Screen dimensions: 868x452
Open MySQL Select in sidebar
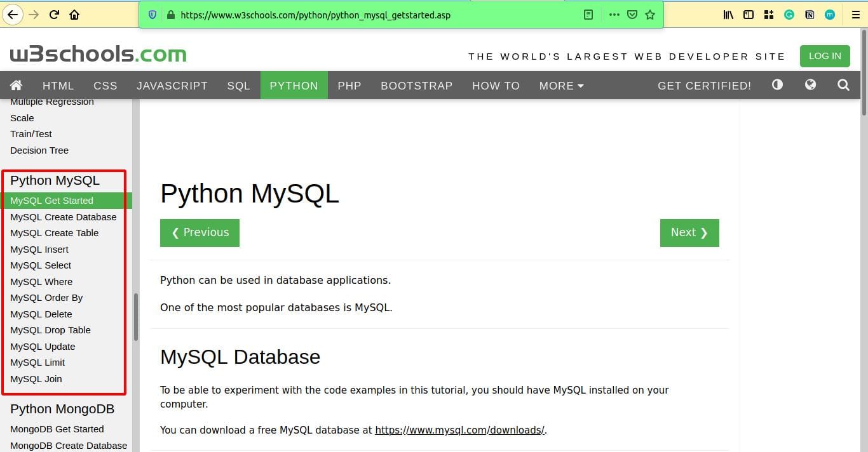pyautogui.click(x=41, y=265)
